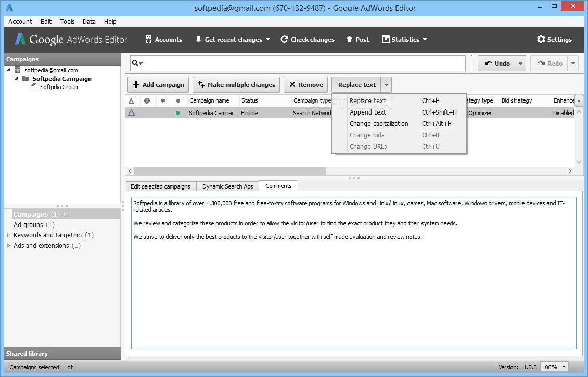Open the 100% zoom dropdown
This screenshot has height=377, width=588.
555,367
